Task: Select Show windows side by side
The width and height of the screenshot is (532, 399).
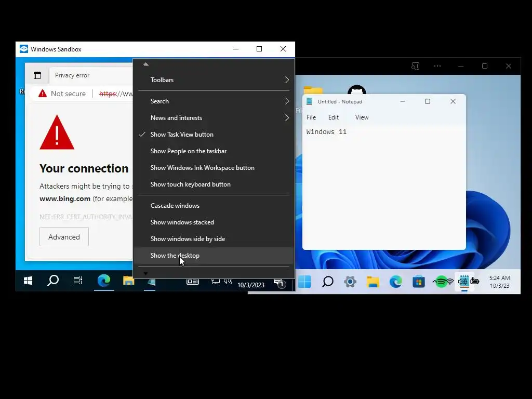Action: (214, 239)
